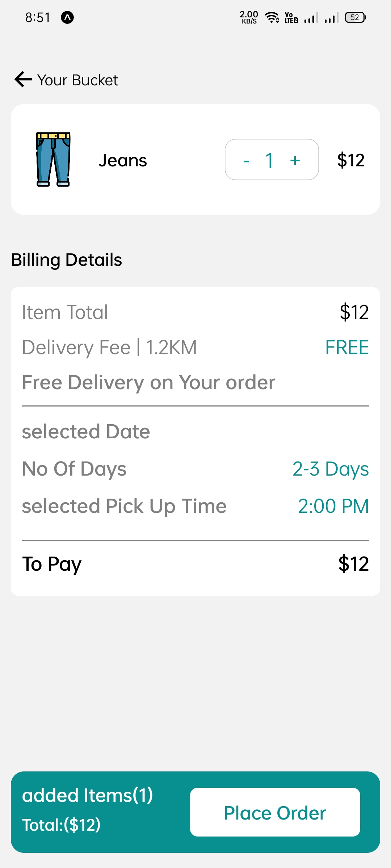Tap the Your Bucket title
This screenshot has width=391, height=868.
coord(77,80)
